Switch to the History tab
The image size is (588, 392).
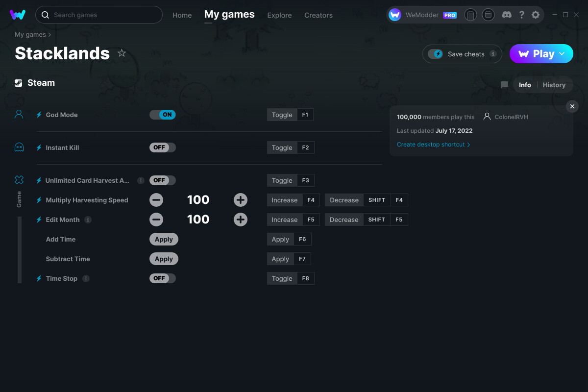point(554,85)
